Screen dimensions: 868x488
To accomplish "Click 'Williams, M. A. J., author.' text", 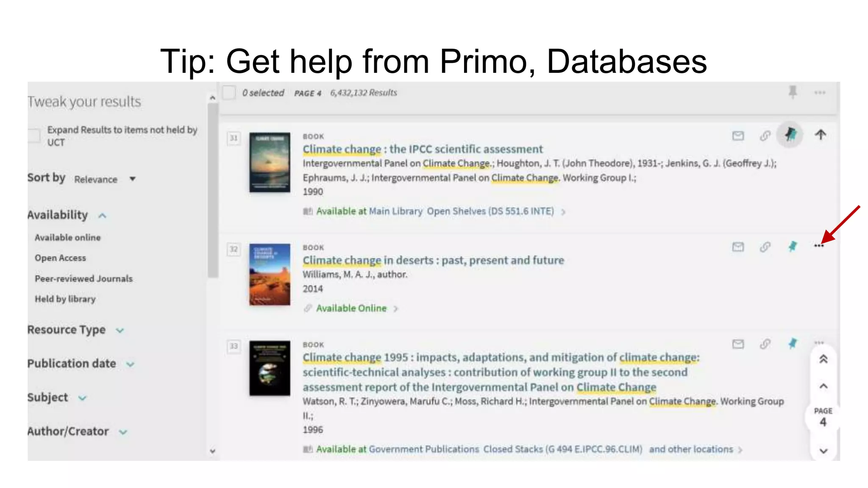I will coord(355,274).
